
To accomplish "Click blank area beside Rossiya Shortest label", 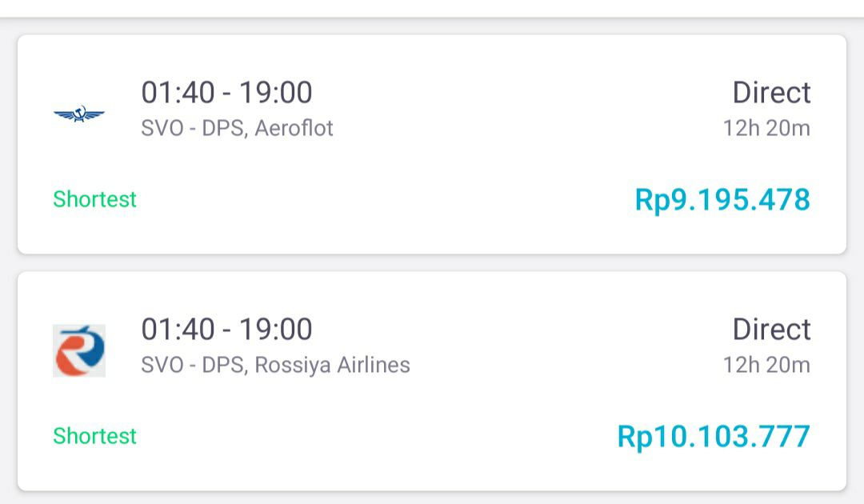I will (374, 436).
